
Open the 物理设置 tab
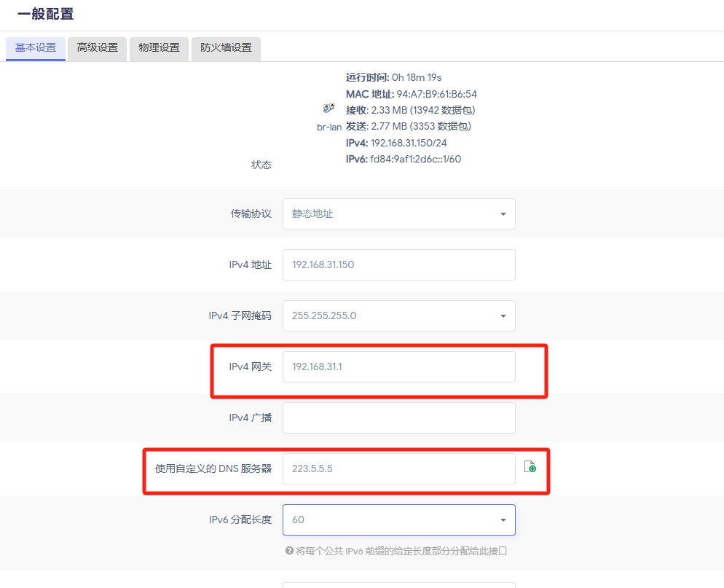click(159, 49)
